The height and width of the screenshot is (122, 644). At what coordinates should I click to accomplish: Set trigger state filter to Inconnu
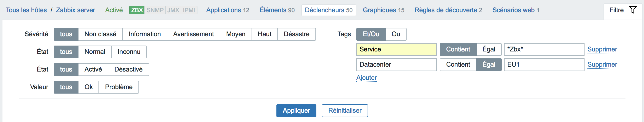tap(129, 52)
